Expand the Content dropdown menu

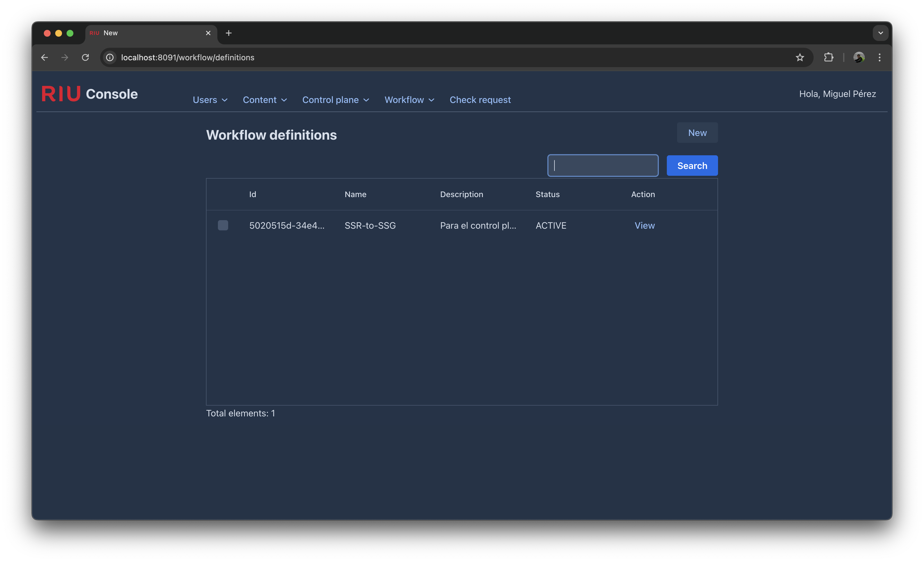point(265,100)
